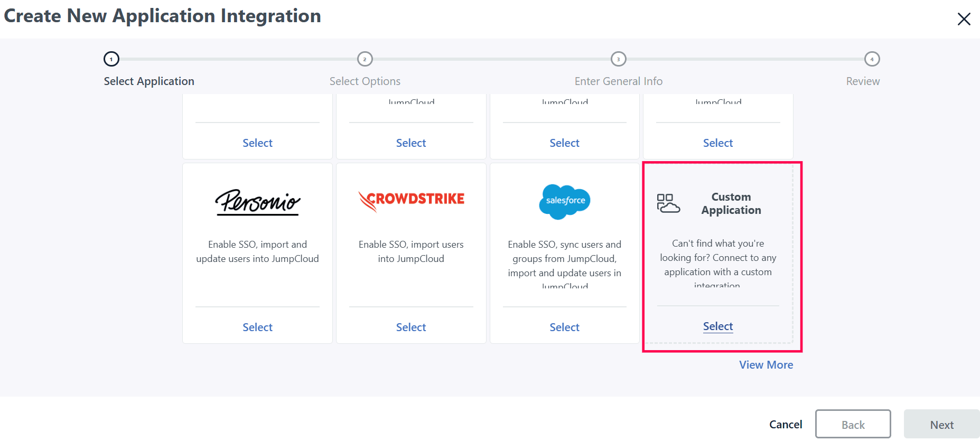The image size is (980, 441).
Task: Click the Personio logo
Action: (257, 202)
